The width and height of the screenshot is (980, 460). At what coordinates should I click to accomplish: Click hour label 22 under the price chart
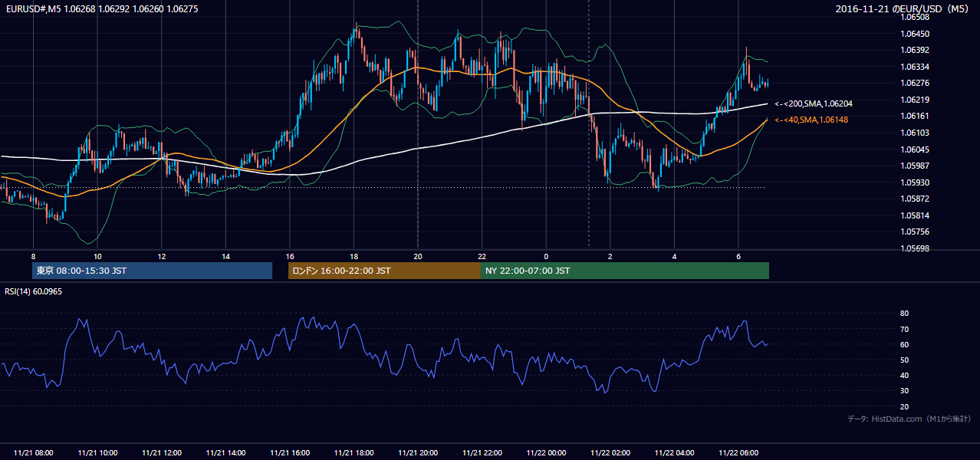click(482, 256)
